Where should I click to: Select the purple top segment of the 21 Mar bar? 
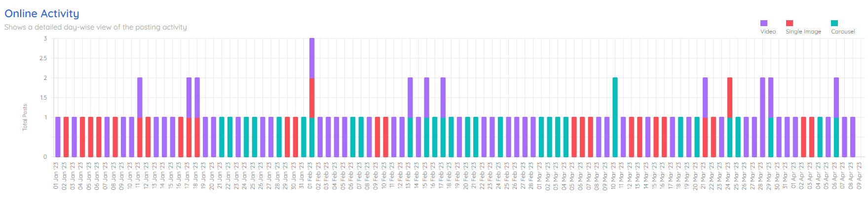pyautogui.click(x=705, y=98)
